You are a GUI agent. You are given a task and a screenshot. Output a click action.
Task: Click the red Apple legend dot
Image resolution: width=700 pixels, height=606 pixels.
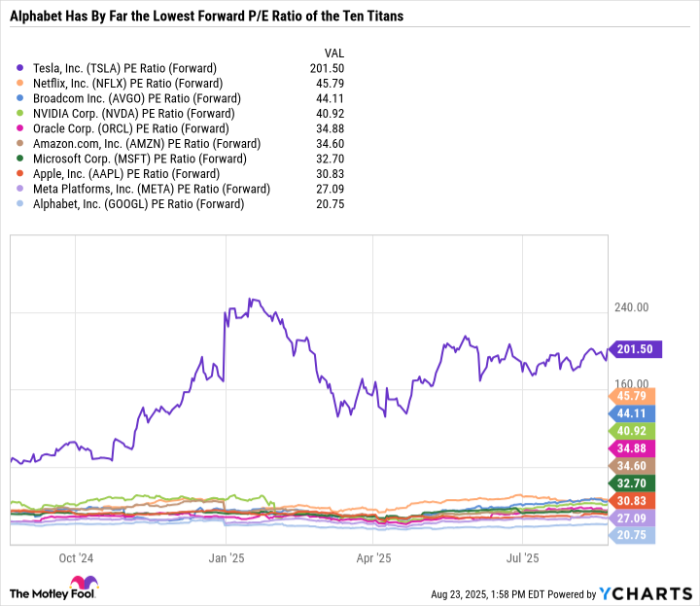coord(21,174)
